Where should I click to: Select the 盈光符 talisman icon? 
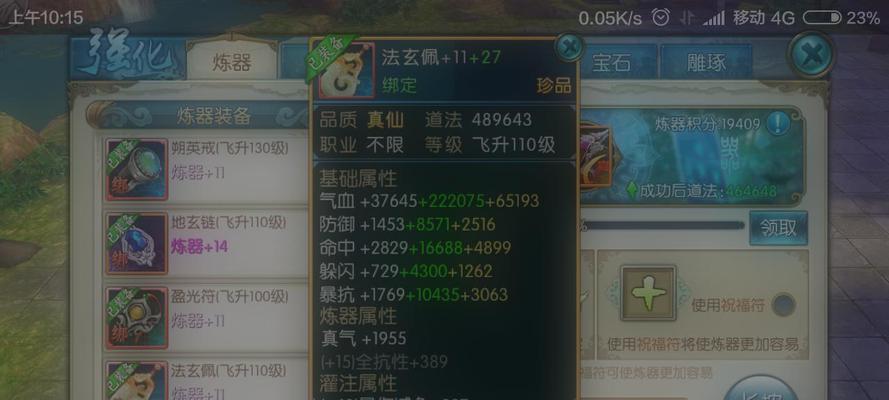[x=137, y=318]
